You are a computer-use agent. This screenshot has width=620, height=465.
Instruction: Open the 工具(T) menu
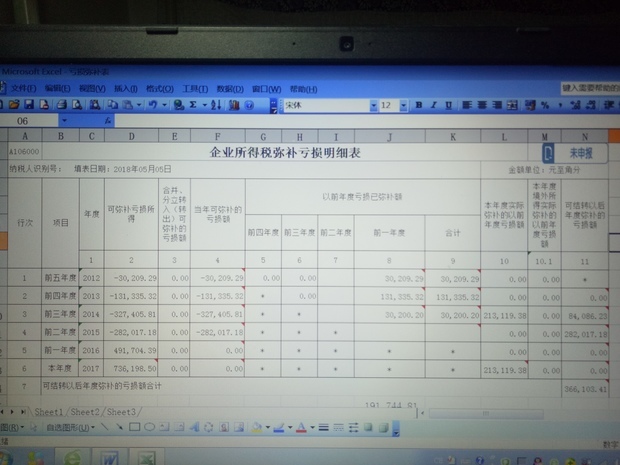(195, 89)
